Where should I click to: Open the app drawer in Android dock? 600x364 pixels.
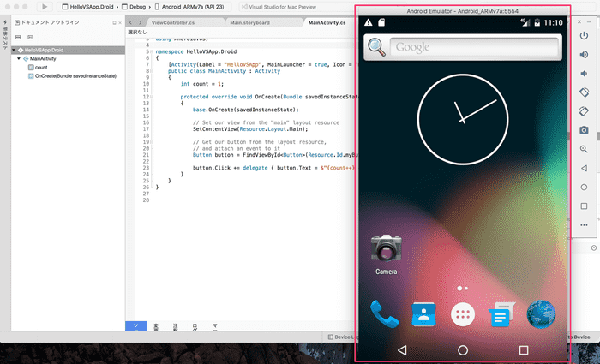(463, 314)
